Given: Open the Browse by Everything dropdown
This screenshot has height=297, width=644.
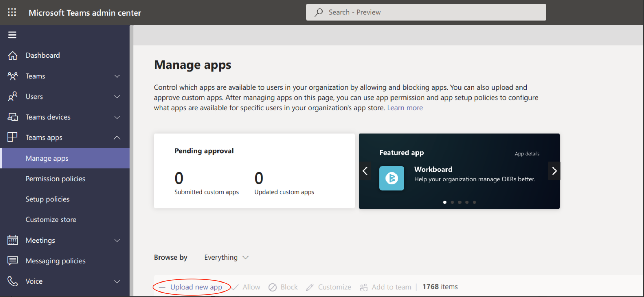Looking at the screenshot, I should pos(226,257).
